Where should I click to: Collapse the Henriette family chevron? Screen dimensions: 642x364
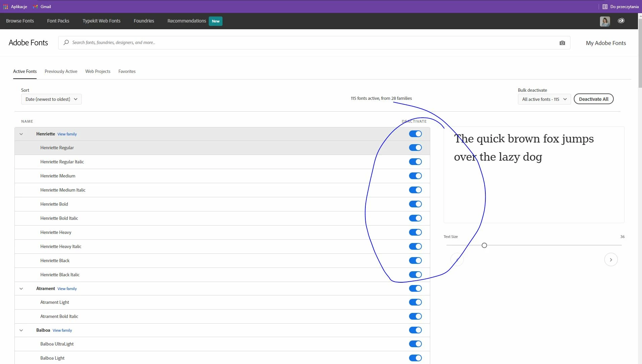[x=21, y=134]
